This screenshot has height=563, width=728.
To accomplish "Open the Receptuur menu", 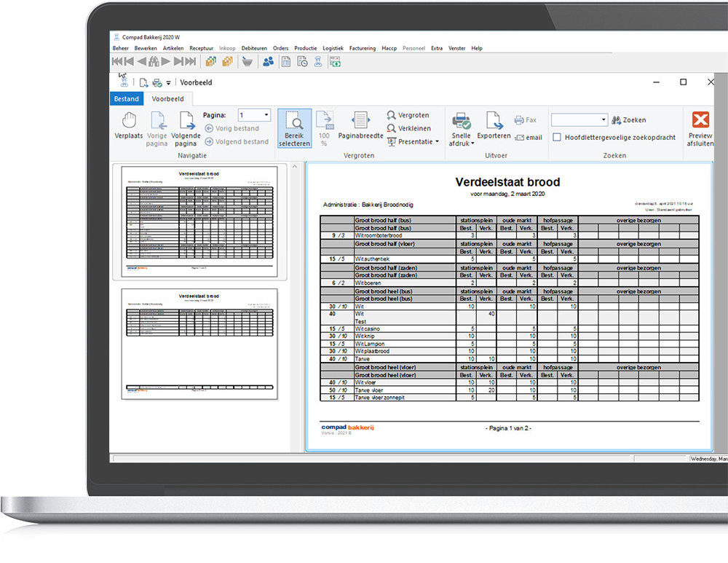I will (x=202, y=48).
